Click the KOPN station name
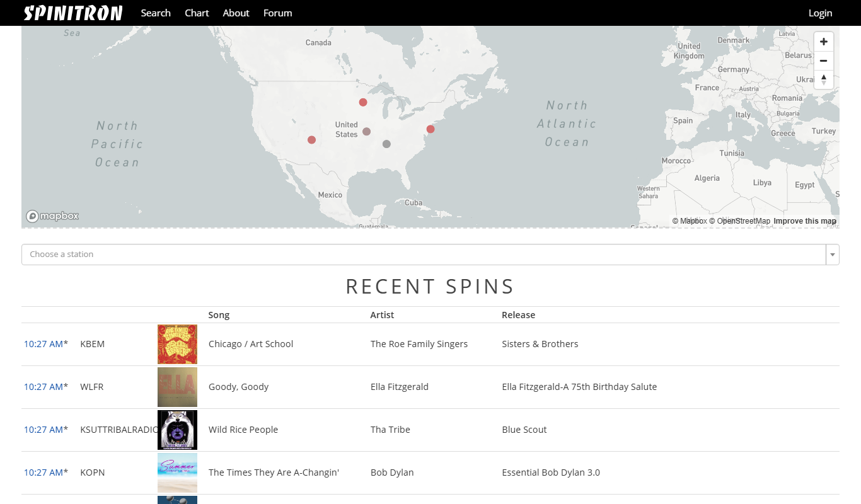The height and width of the screenshot is (504, 861). tap(93, 472)
